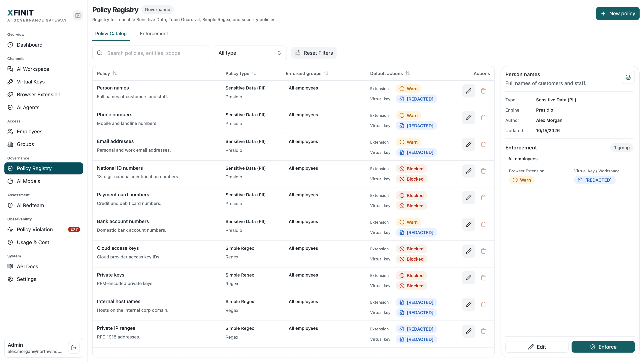
Task: Delete the Phone numbers policy
Action: (x=483, y=118)
